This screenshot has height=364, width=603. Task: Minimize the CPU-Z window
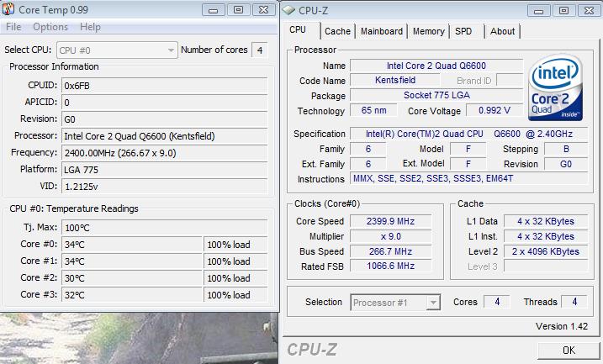point(539,11)
